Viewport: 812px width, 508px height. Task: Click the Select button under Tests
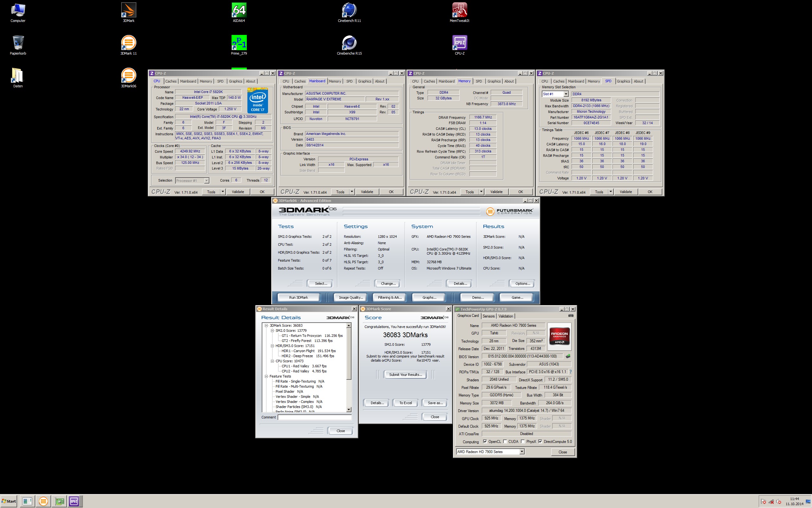[x=321, y=284]
